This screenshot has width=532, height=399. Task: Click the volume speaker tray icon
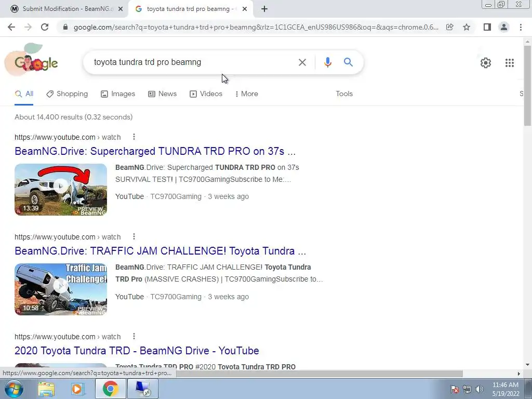pyautogui.click(x=480, y=389)
